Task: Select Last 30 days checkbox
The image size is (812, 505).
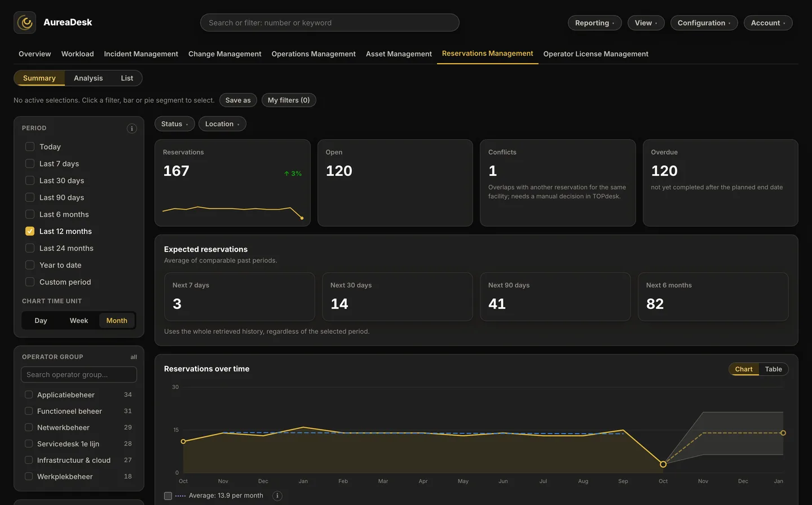Action: [30, 180]
